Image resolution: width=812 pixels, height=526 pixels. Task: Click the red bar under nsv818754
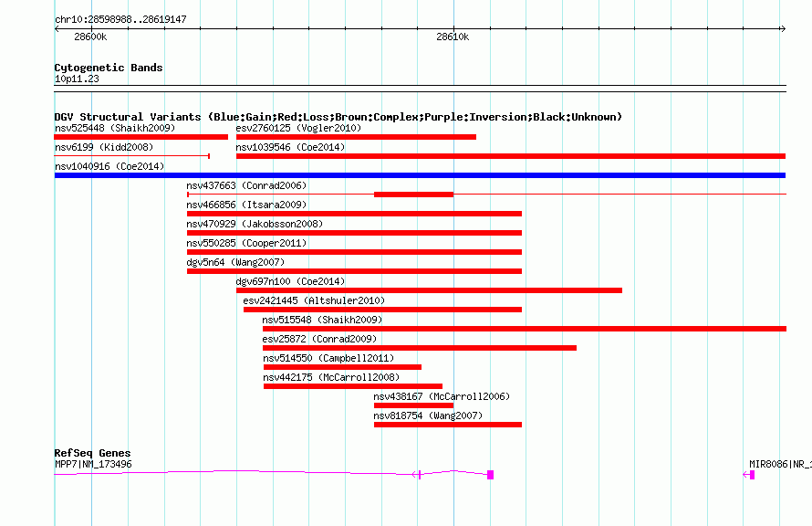click(x=447, y=425)
